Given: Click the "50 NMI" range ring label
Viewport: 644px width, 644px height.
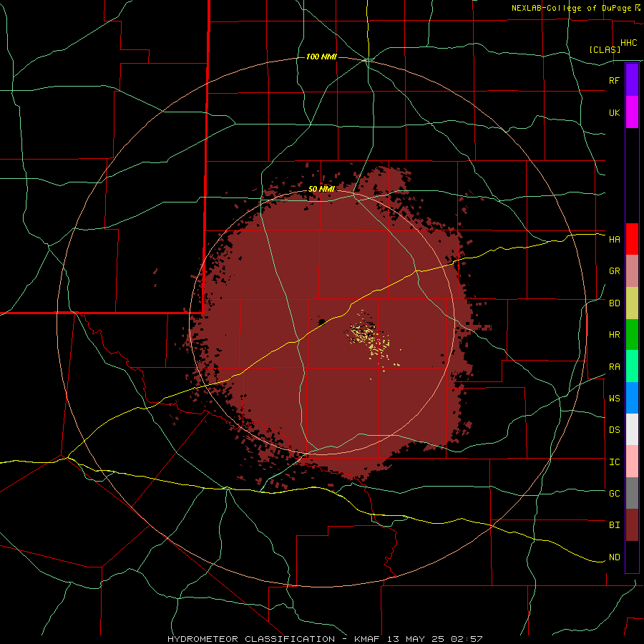Looking at the screenshot, I should coord(321,189).
